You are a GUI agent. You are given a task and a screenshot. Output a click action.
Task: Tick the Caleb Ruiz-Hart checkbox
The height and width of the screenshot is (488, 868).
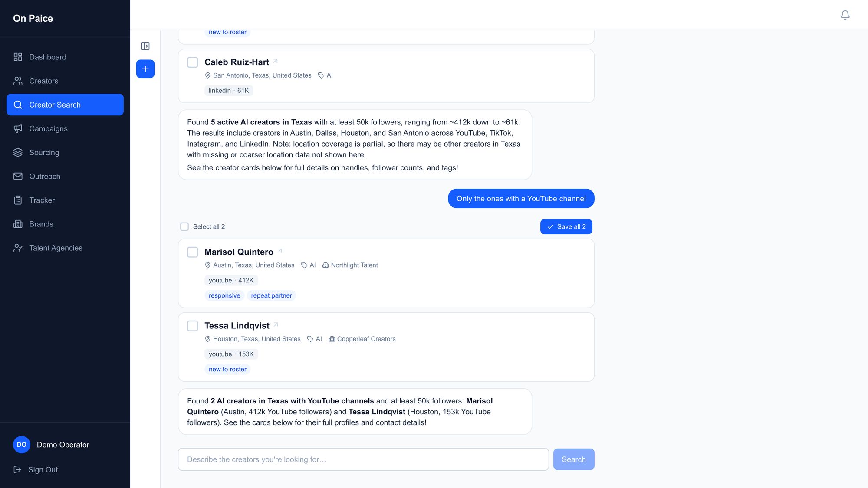point(193,62)
